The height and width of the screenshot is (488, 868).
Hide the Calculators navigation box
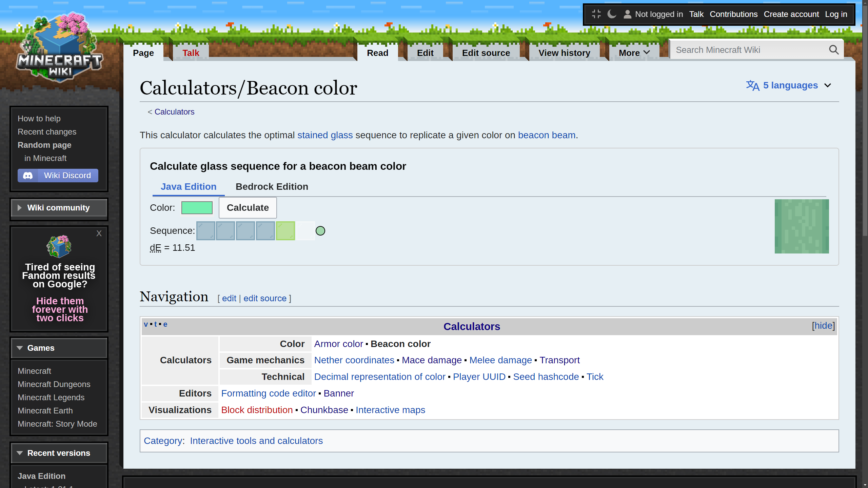point(823,325)
